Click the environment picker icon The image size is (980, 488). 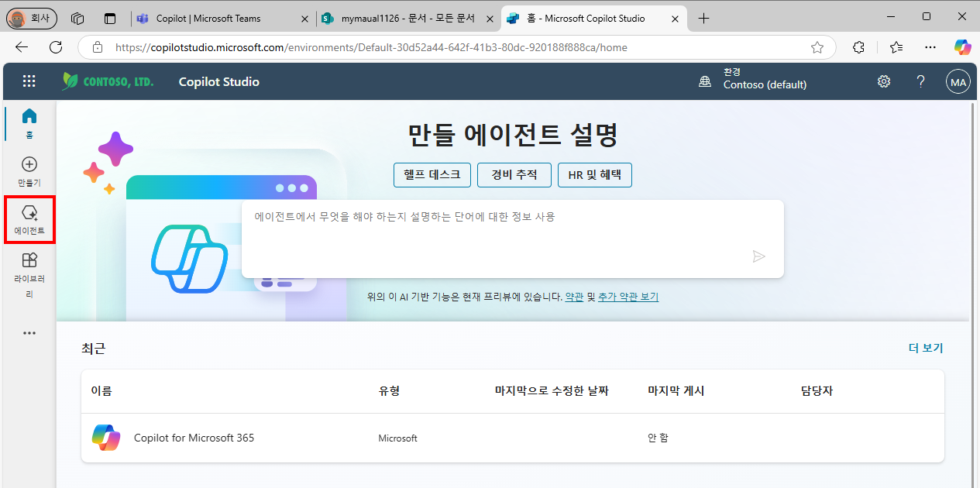(x=705, y=81)
